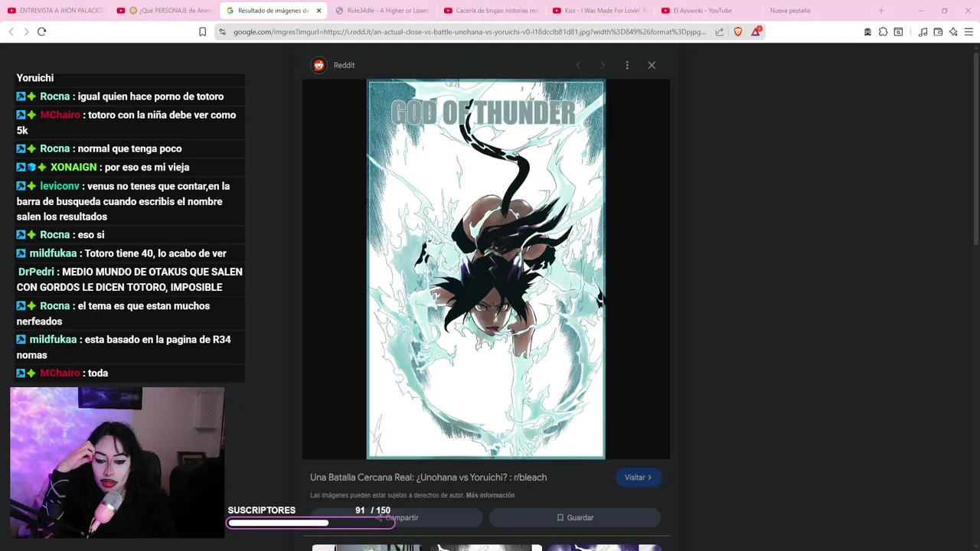Image resolution: width=980 pixels, height=551 pixels.
Task: Open the media music note control
Action: coord(923,31)
